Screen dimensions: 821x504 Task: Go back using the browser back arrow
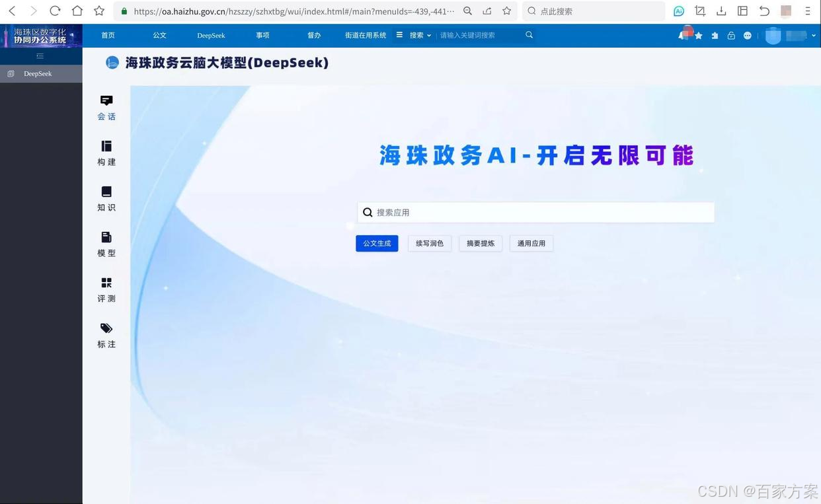pyautogui.click(x=12, y=11)
